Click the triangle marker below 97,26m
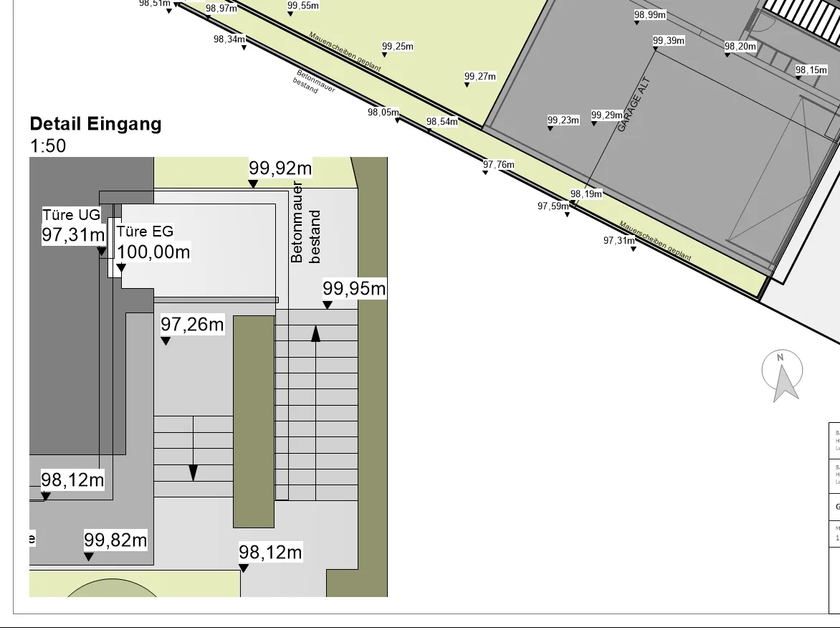Image resolution: width=840 pixels, height=630 pixels. coord(166,341)
